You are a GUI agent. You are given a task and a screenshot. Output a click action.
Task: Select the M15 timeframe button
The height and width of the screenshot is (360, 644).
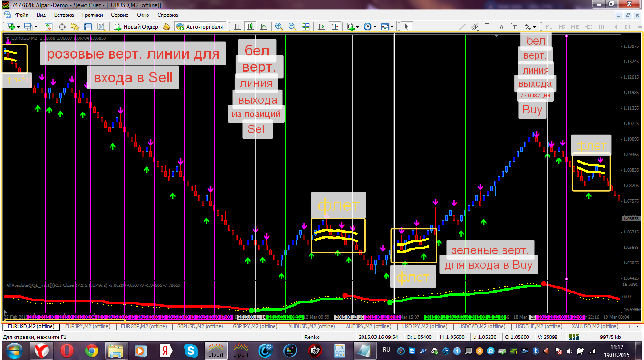(x=575, y=27)
